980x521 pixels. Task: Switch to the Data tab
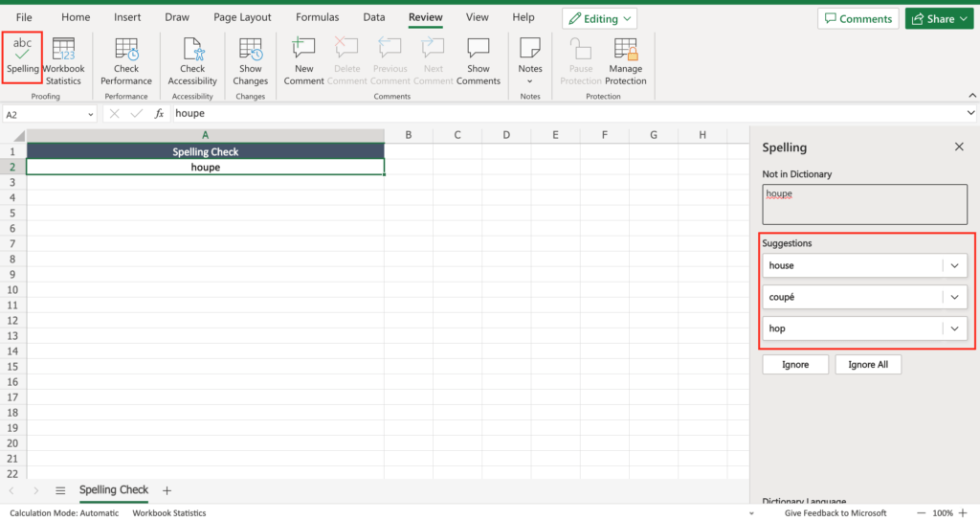(x=374, y=17)
